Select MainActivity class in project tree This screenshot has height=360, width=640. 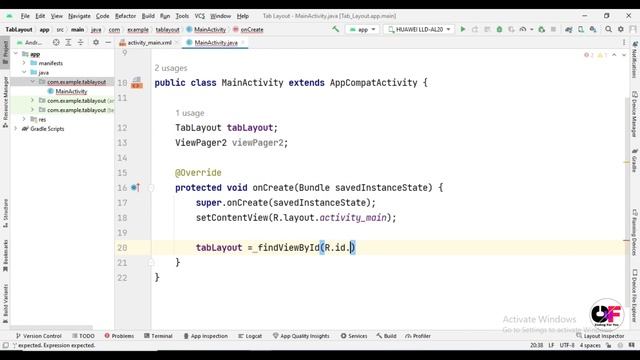pyautogui.click(x=71, y=91)
